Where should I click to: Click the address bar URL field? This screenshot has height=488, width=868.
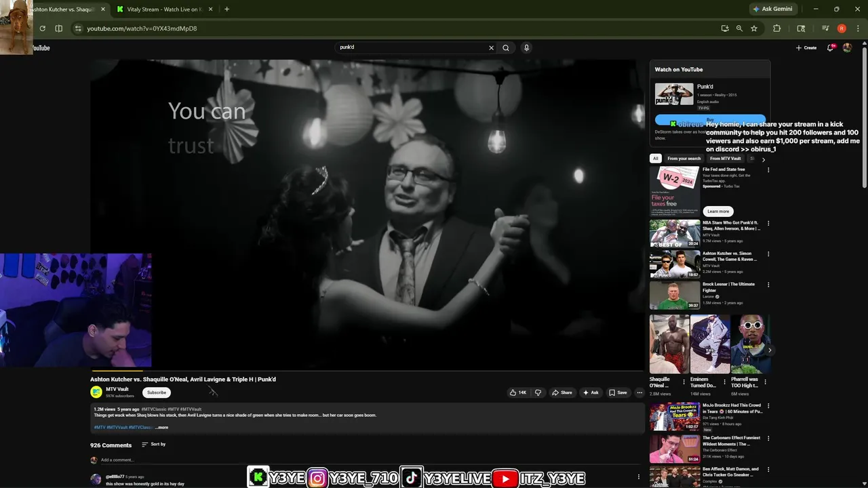point(400,28)
